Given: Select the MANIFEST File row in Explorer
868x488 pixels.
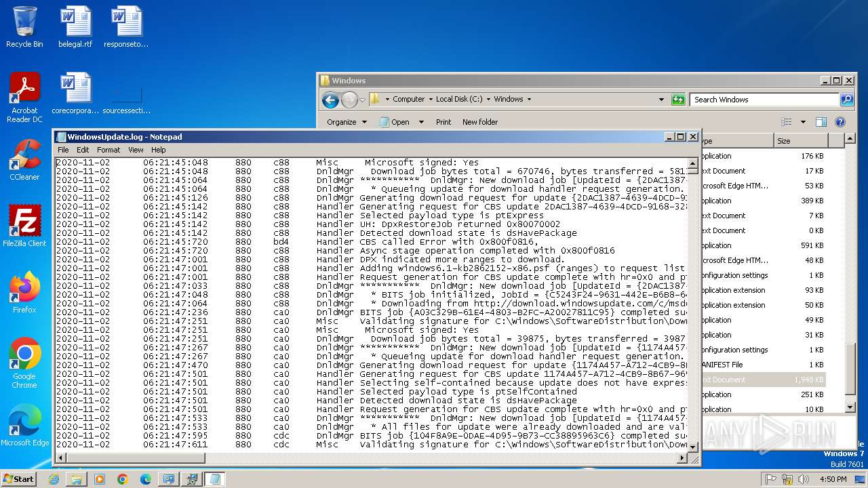Looking at the screenshot, I should (x=763, y=365).
